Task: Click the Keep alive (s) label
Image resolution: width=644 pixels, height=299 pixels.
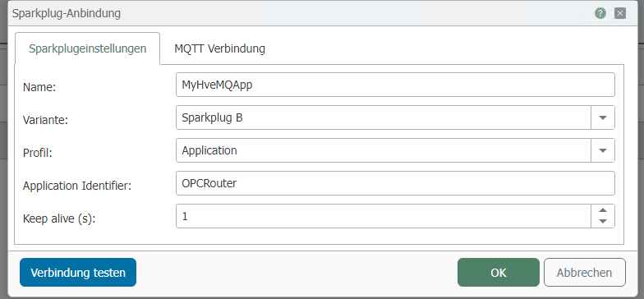Action: [x=59, y=218]
